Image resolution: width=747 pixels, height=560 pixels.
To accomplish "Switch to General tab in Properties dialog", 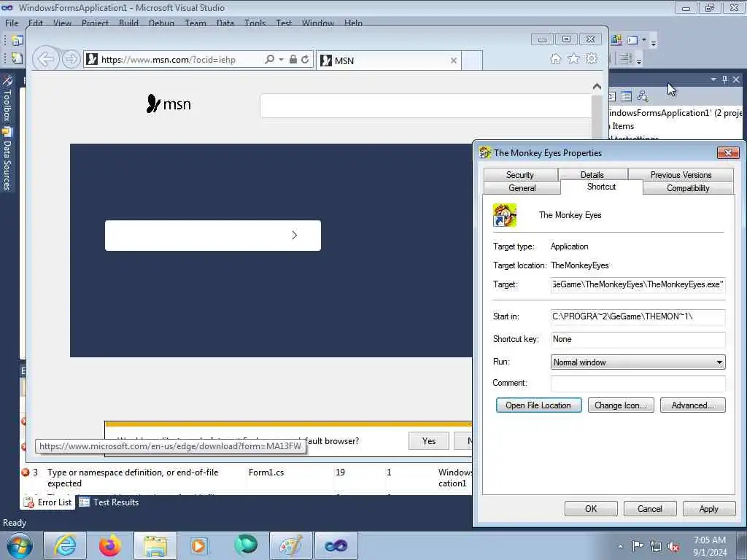I will tap(522, 187).
